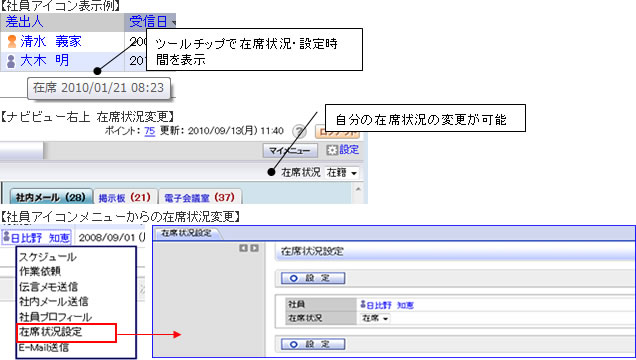Click right pane expand arrow icon

point(254,248)
